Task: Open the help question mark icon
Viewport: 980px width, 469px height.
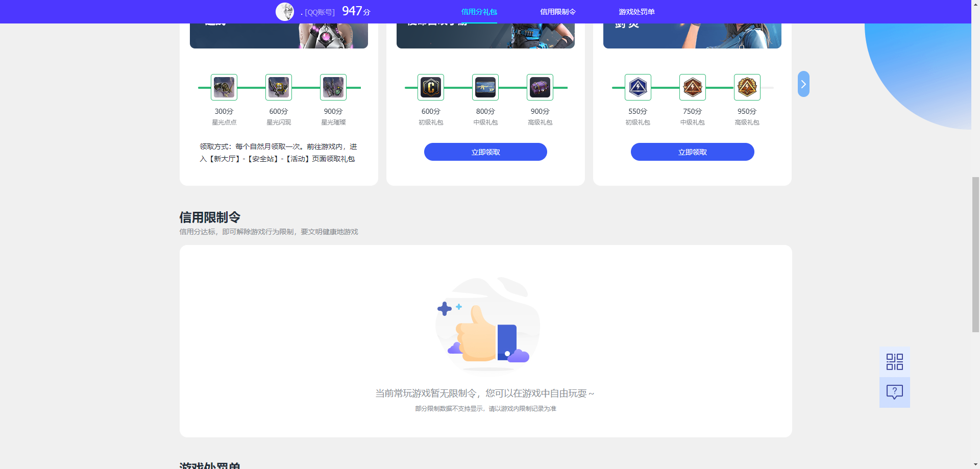Action: pos(894,392)
